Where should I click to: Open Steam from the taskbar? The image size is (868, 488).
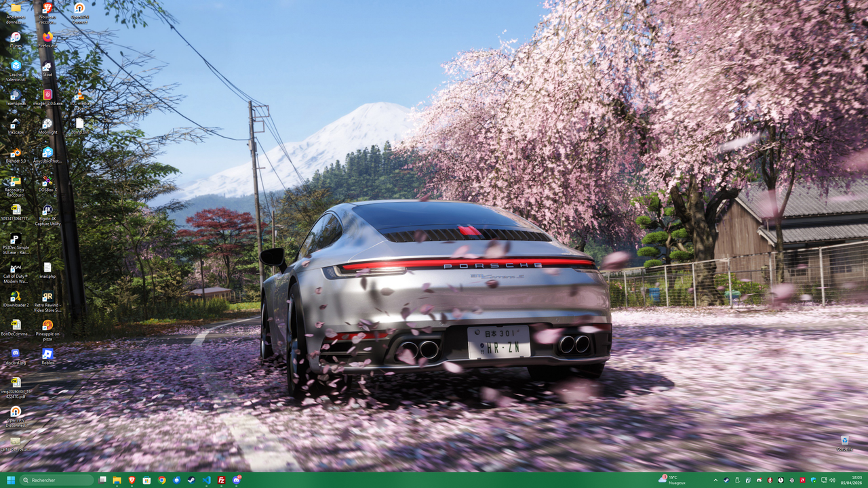tap(191, 480)
